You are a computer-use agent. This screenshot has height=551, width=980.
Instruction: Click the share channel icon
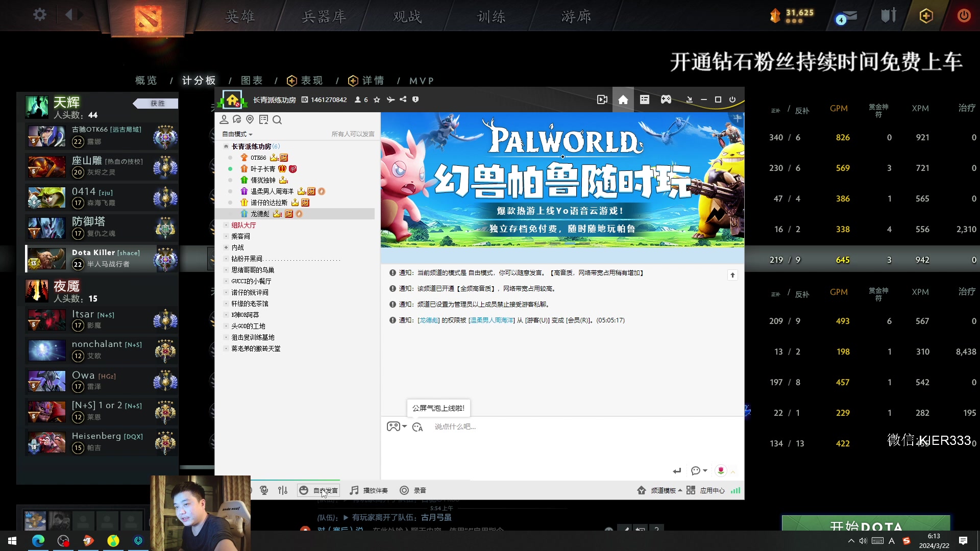pyautogui.click(x=403, y=99)
